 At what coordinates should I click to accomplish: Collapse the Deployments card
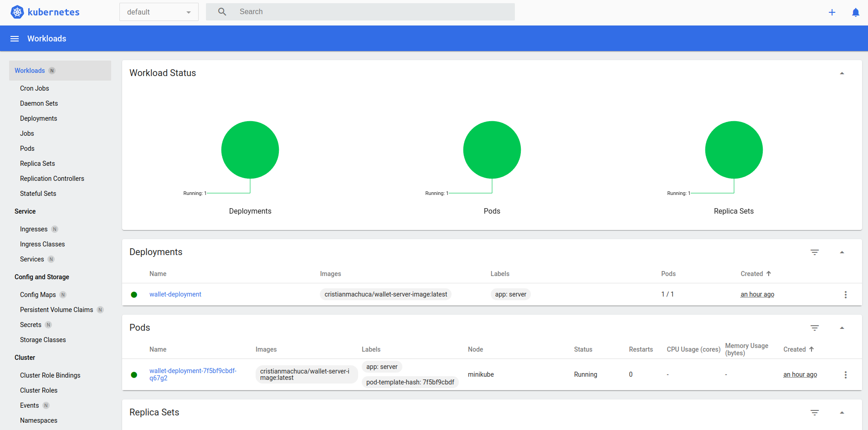842,252
